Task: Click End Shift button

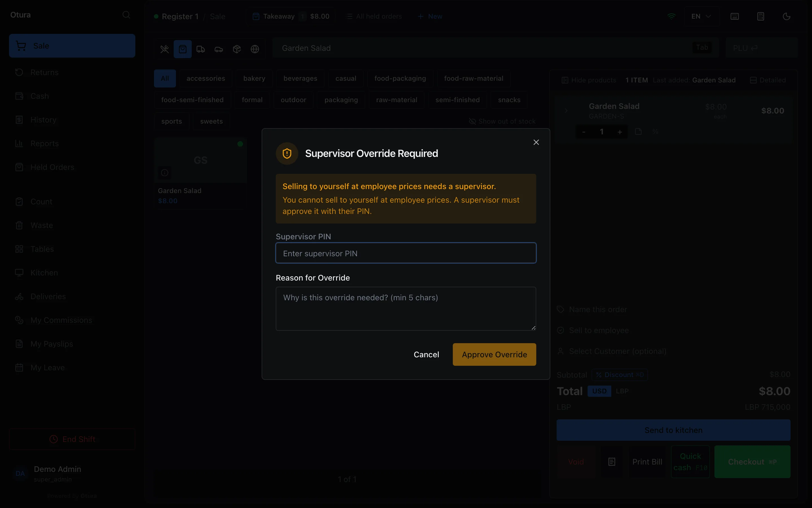Action: tap(72, 439)
